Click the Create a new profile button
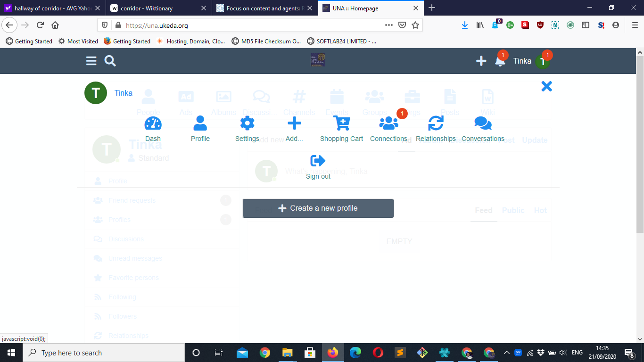644x362 pixels. [x=318, y=208]
